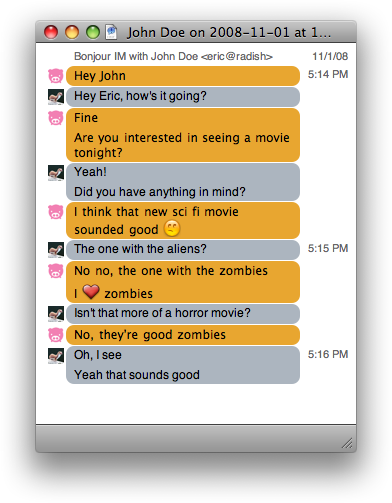Click the window resize grip in bottom corner
The height and width of the screenshot is (503, 392).
[x=347, y=443]
